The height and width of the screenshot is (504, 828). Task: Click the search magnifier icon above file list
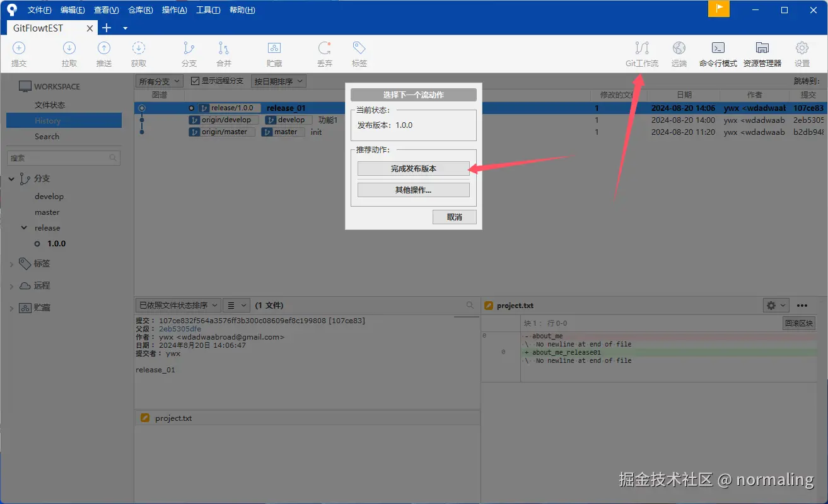click(x=470, y=305)
